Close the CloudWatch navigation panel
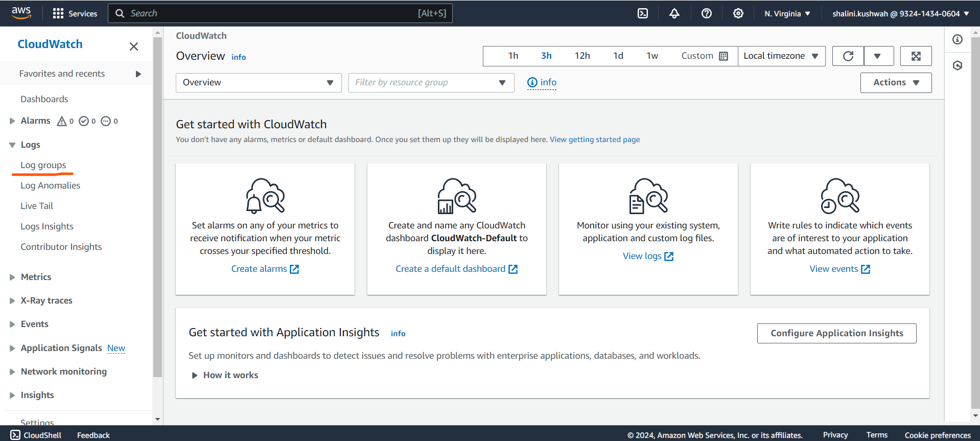The width and height of the screenshot is (980, 441). pyautogui.click(x=134, y=47)
